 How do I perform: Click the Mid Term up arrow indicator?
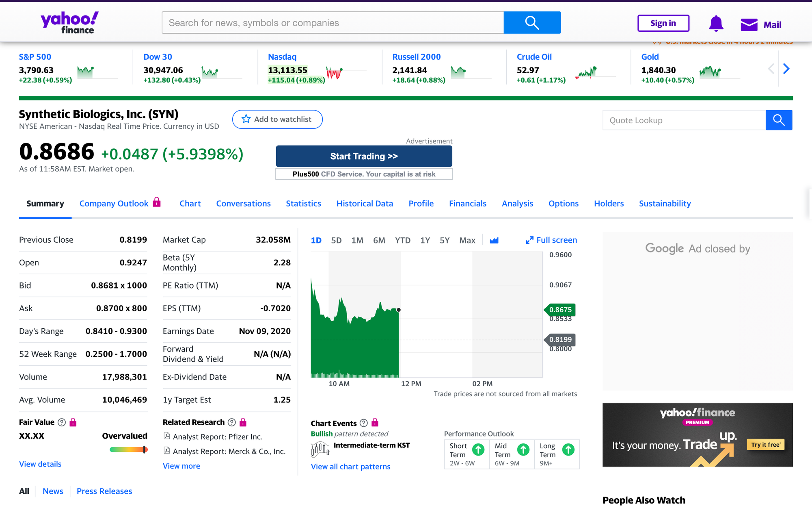(x=523, y=449)
